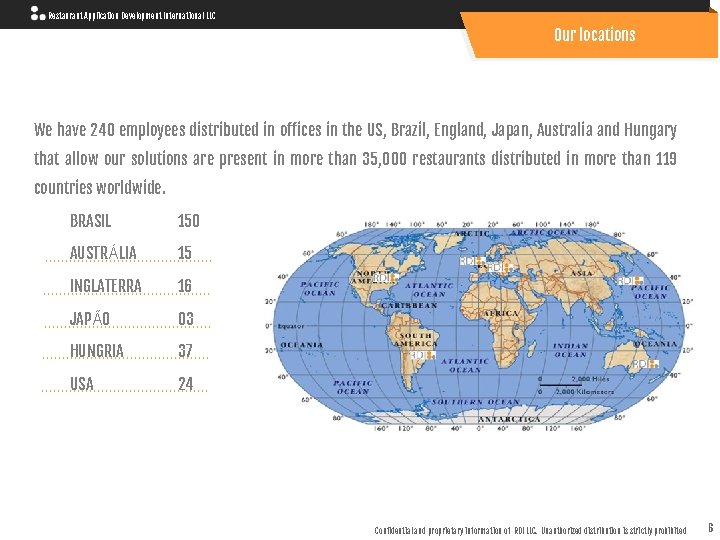Click the 'BRASIL' country label

(x=90, y=221)
